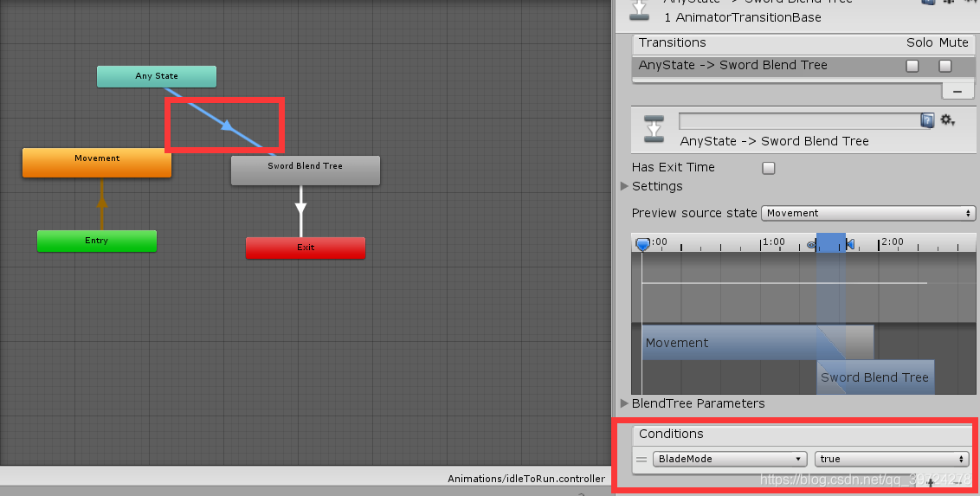Click the transition icon beside name field

pos(654,129)
